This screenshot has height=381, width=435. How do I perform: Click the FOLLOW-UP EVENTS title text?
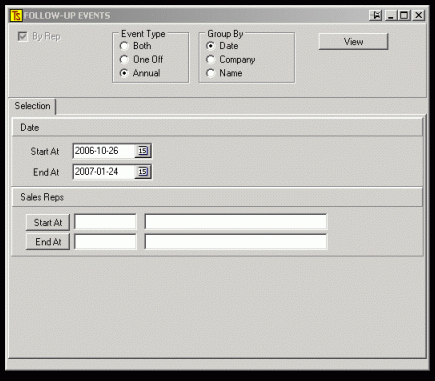point(67,16)
